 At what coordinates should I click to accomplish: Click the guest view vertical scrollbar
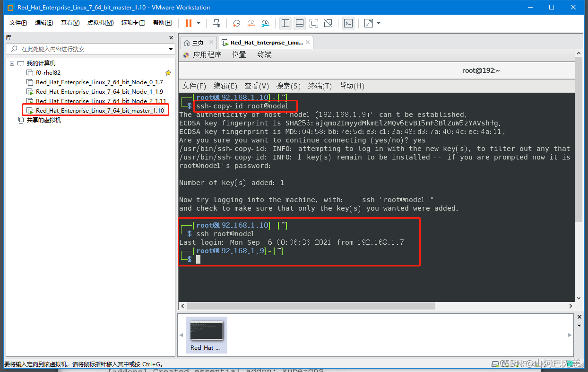click(x=579, y=140)
